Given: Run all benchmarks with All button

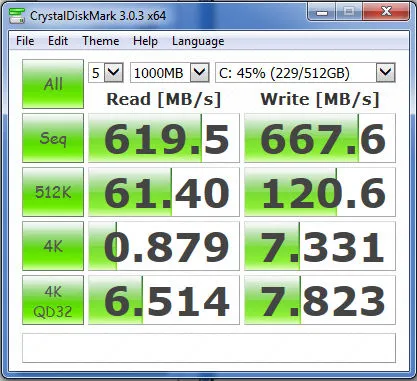Looking at the screenshot, I should pyautogui.click(x=53, y=84).
